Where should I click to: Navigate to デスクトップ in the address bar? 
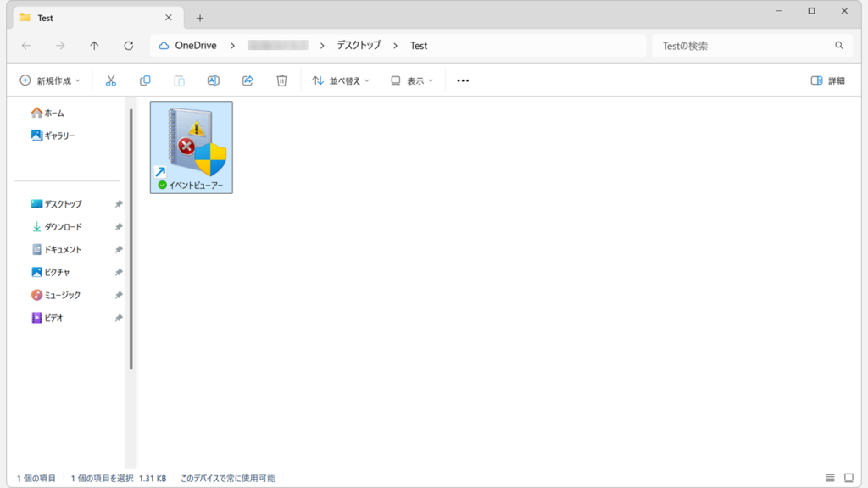pos(359,46)
